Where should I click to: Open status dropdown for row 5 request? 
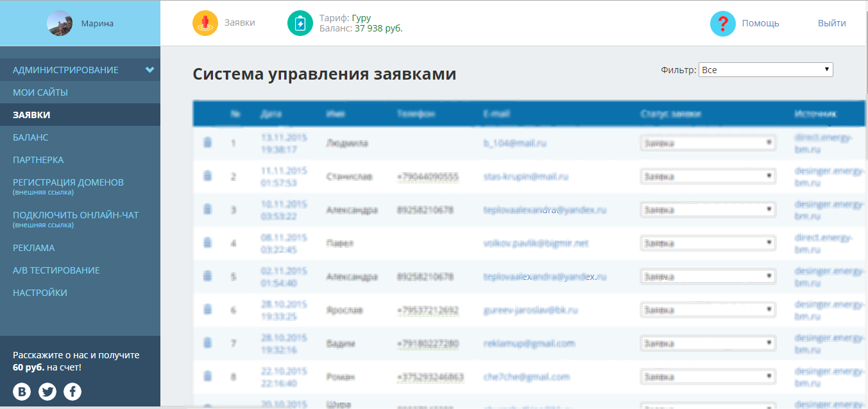[x=708, y=276]
